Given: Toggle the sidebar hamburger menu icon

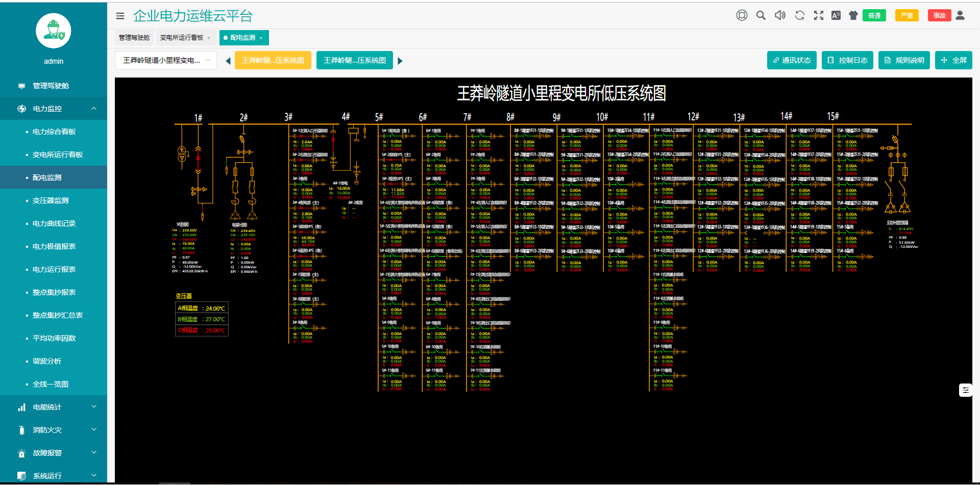Looking at the screenshot, I should coord(120,16).
